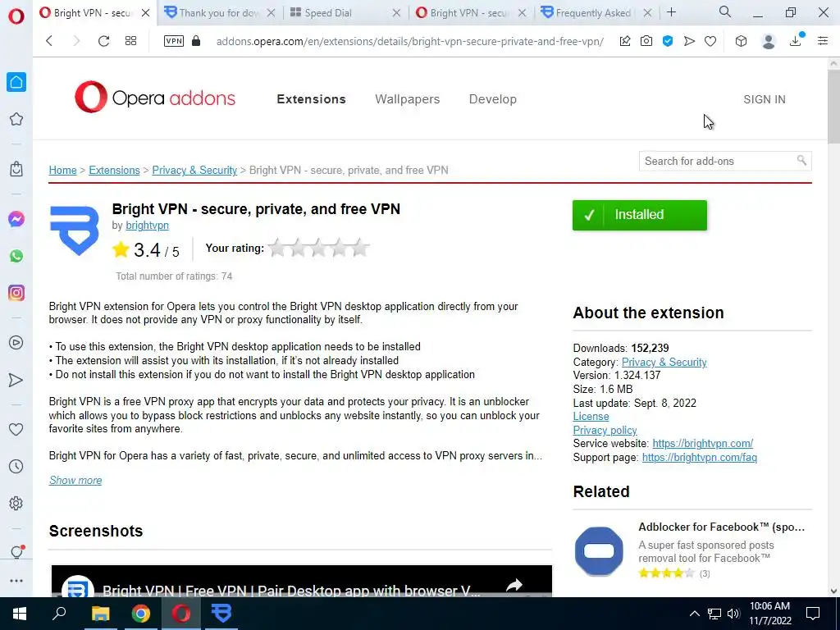840x630 pixels.
Task: Click the add-ons search magnifier
Action: [x=801, y=160]
